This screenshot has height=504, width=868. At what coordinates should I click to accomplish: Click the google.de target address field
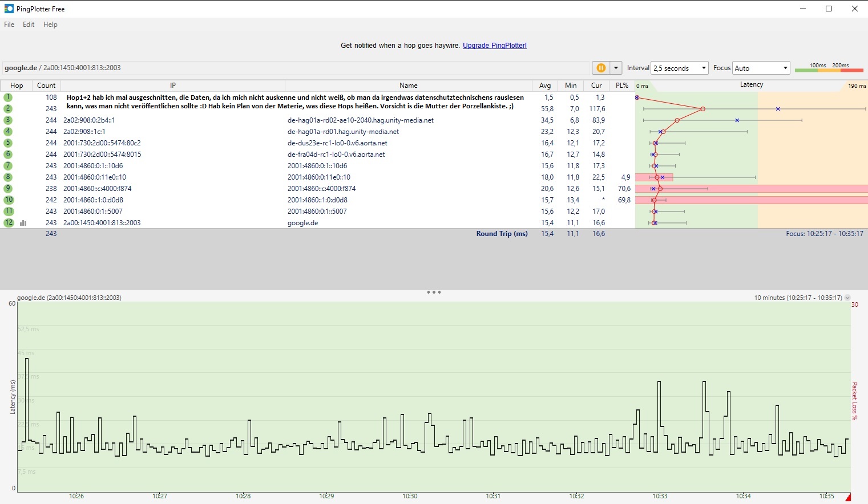[296, 68]
